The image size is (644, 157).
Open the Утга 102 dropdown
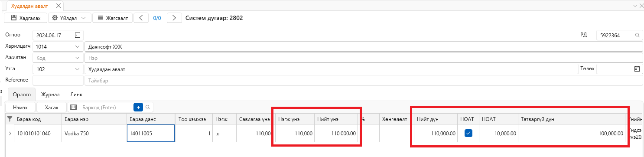point(78,69)
